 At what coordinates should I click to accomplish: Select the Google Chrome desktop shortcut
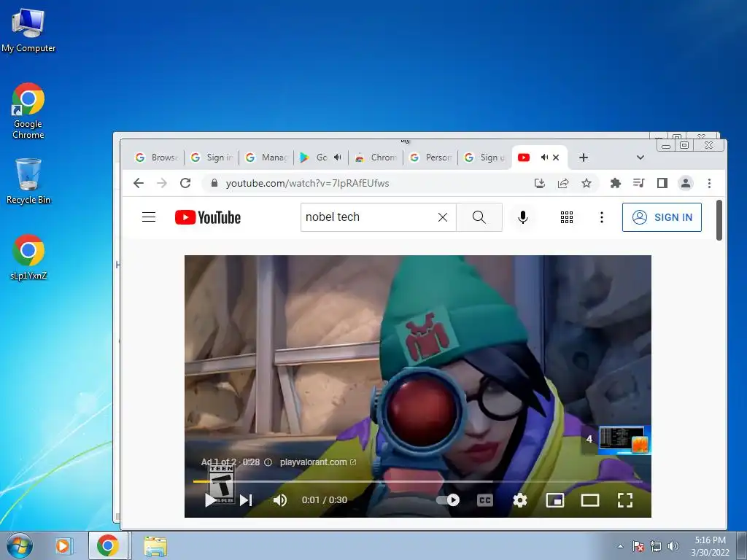pos(28,111)
